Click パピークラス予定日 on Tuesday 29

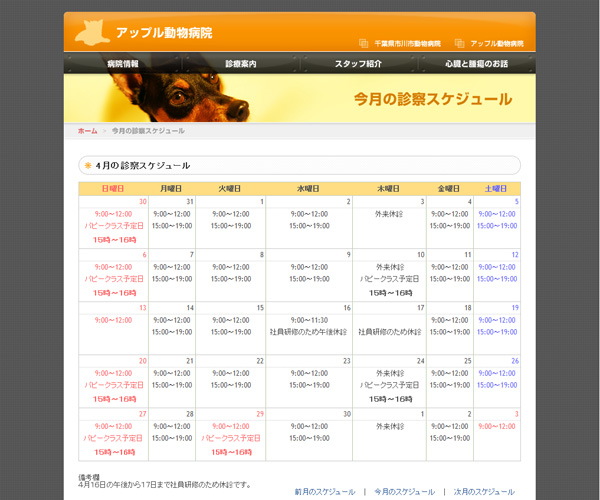tap(231, 438)
